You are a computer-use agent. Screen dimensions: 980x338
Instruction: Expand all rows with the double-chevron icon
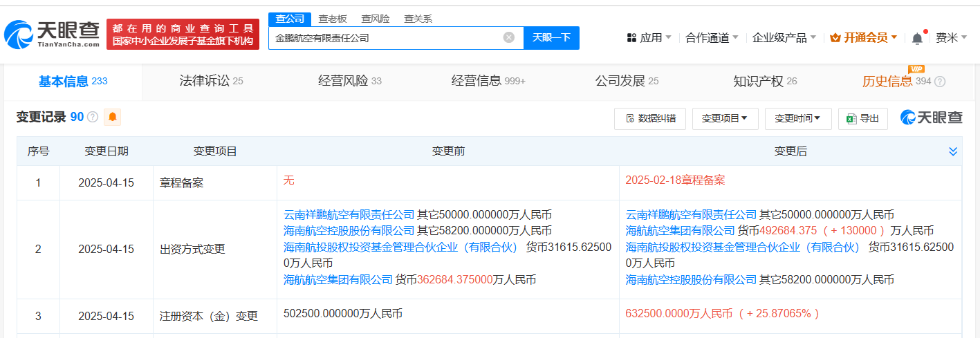tap(953, 151)
